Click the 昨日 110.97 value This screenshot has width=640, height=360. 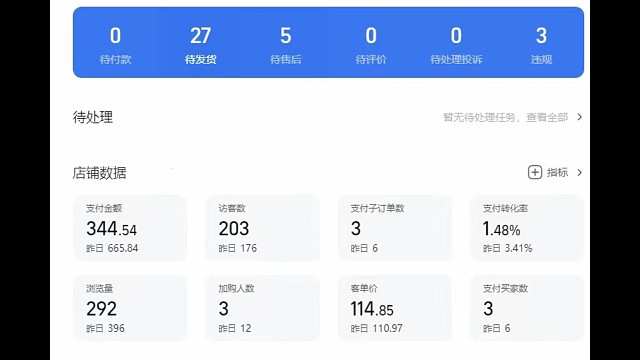(x=377, y=328)
